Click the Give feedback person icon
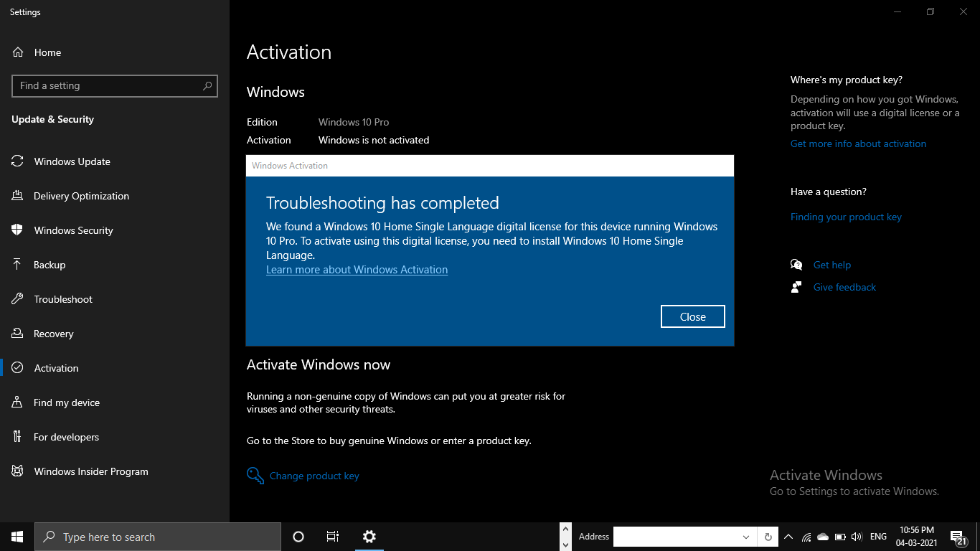Image resolution: width=980 pixels, height=551 pixels. click(x=796, y=287)
